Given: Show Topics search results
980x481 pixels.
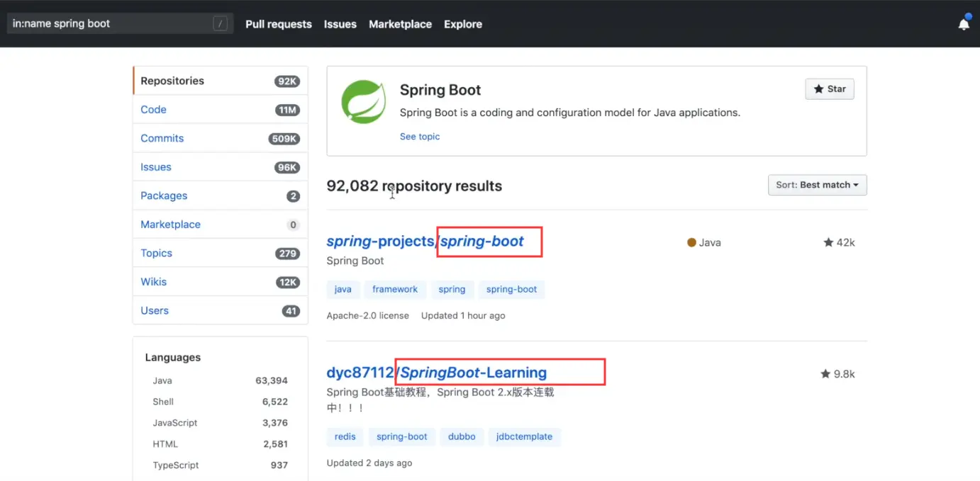Looking at the screenshot, I should click(x=221, y=253).
